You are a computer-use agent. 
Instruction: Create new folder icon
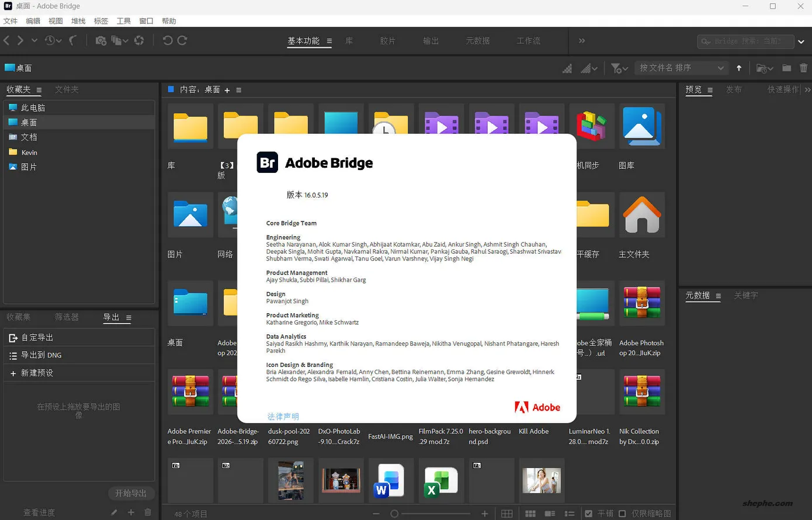[x=787, y=68]
